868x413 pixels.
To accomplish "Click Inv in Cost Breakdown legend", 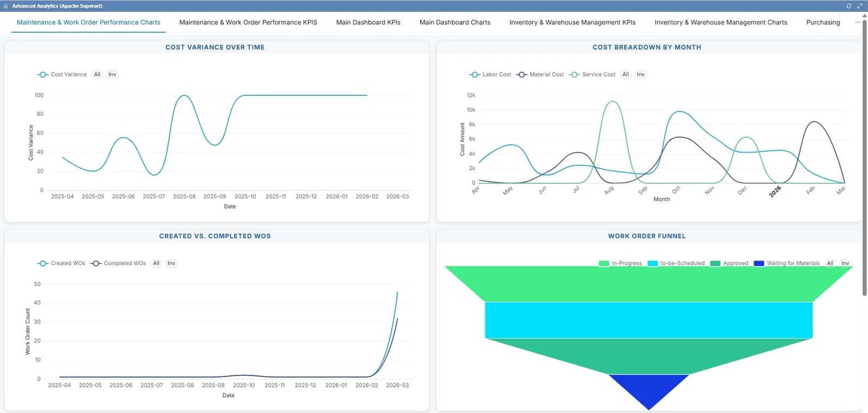I will click(641, 74).
